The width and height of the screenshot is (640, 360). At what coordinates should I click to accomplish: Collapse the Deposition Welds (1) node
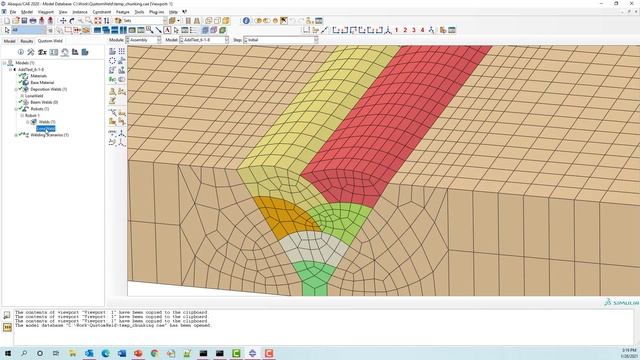pos(16,89)
